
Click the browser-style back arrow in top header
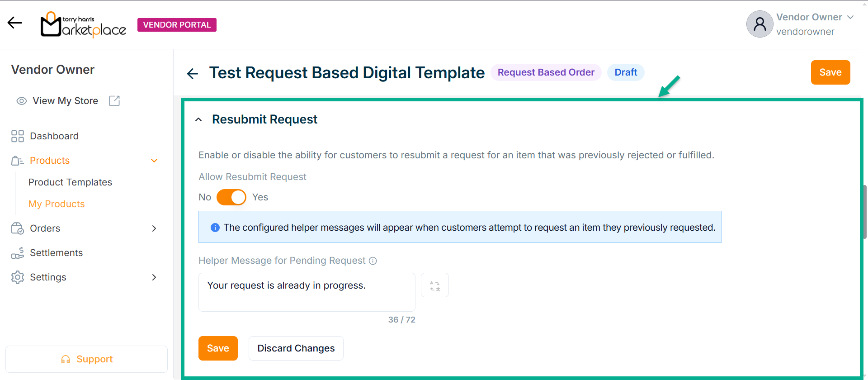(14, 23)
